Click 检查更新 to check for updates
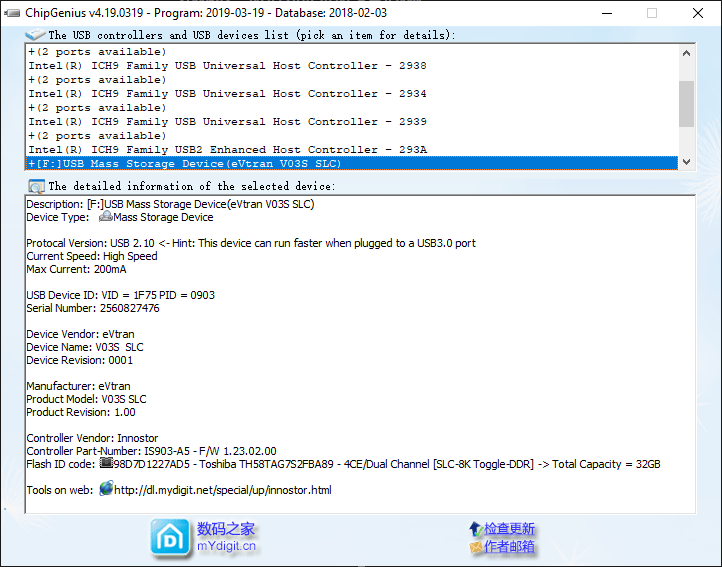 [509, 529]
